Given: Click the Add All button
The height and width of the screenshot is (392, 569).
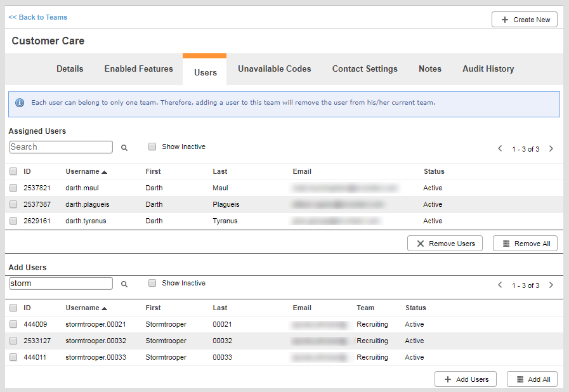Looking at the screenshot, I should (532, 379).
